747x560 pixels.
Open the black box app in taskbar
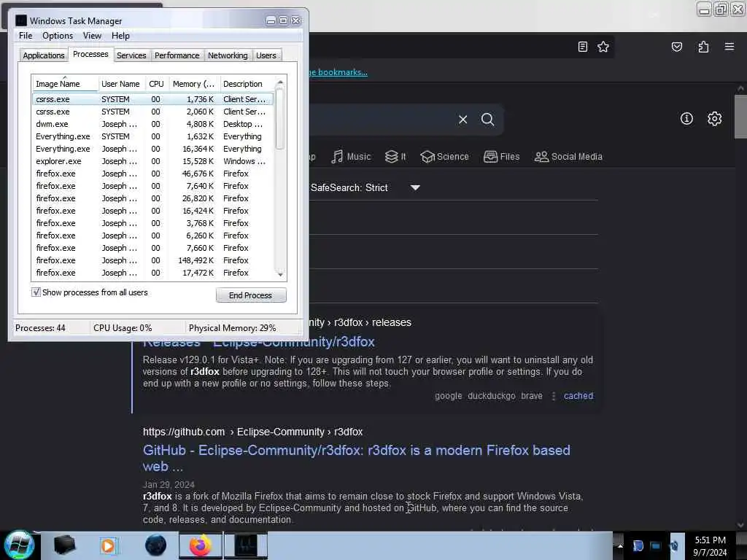click(x=64, y=545)
